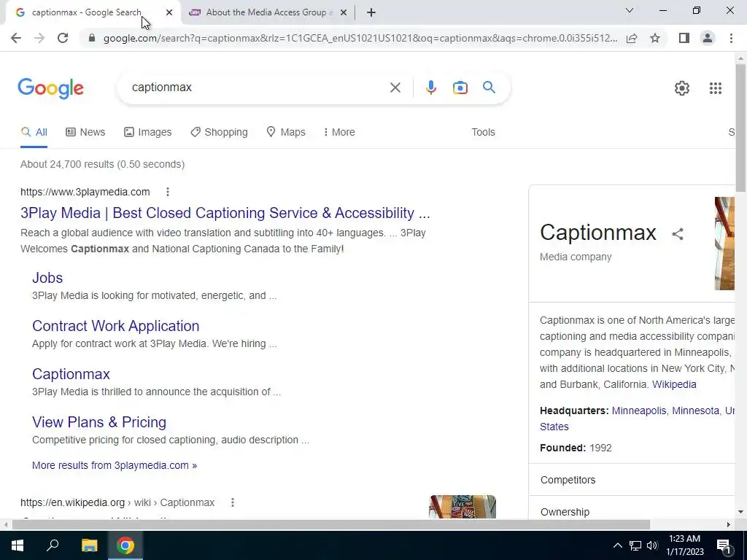This screenshot has width=747, height=560.
Task: Open File Explorer from the taskbar
Action: [x=89, y=545]
